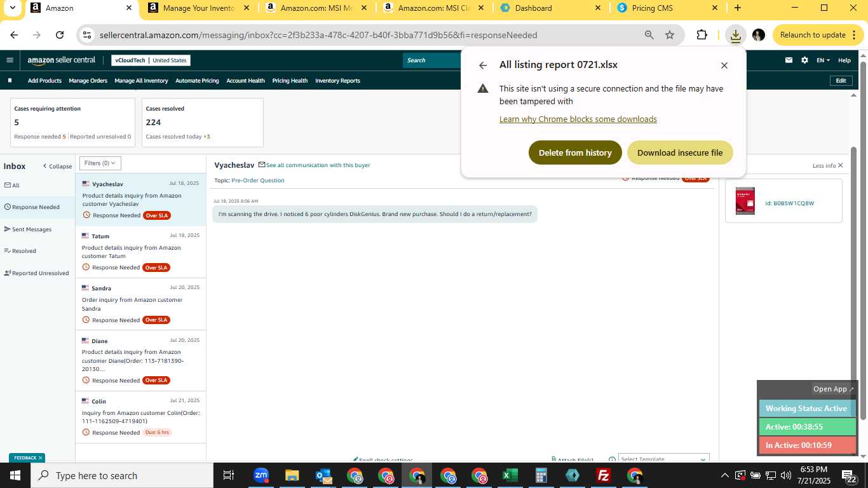The image size is (868, 488).
Task: Select the Resolved folder
Action: [20, 251]
